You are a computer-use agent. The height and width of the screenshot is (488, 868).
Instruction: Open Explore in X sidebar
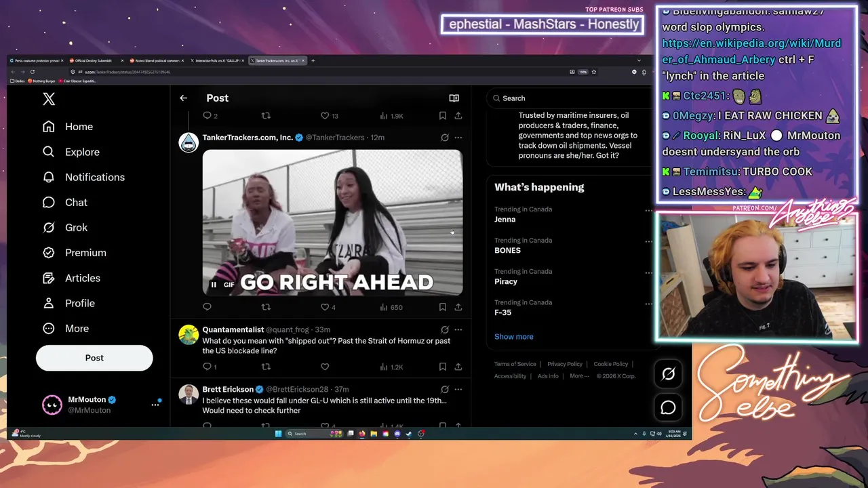[71, 152]
